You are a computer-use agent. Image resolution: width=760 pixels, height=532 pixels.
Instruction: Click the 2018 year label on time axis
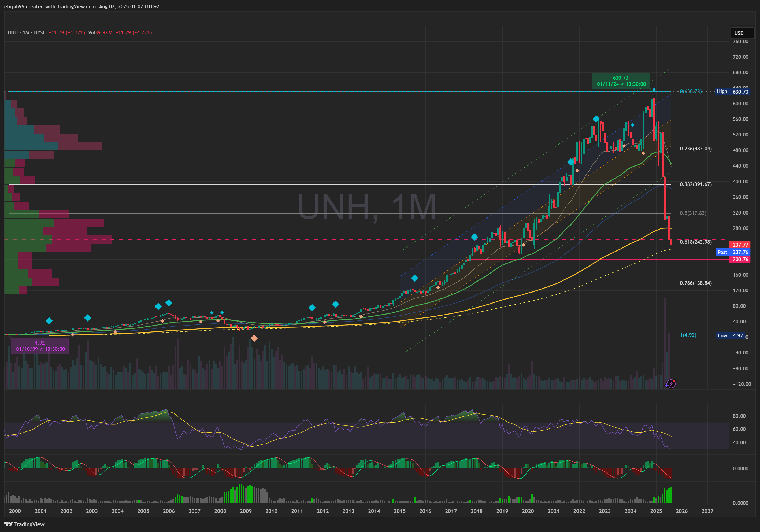476,511
